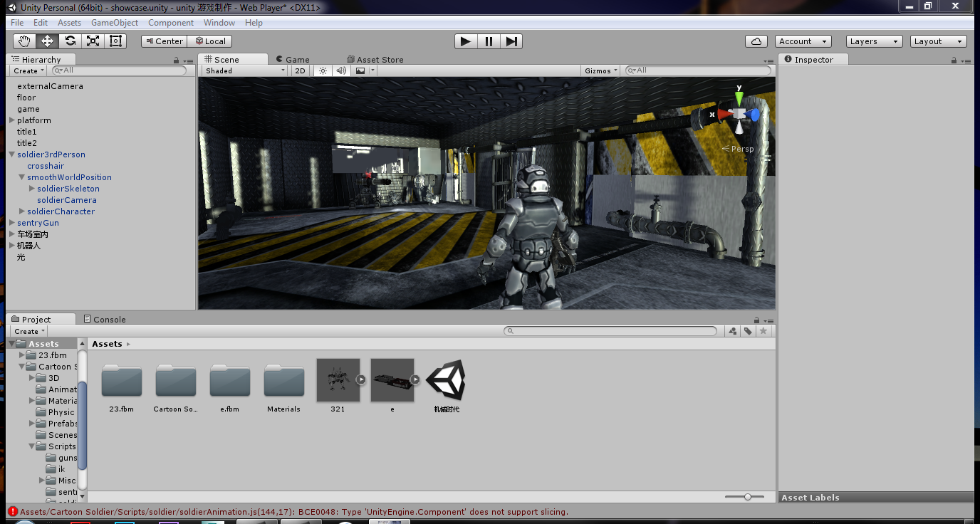Select the Rect Transform tool
The width and height of the screenshot is (980, 524).
point(115,41)
